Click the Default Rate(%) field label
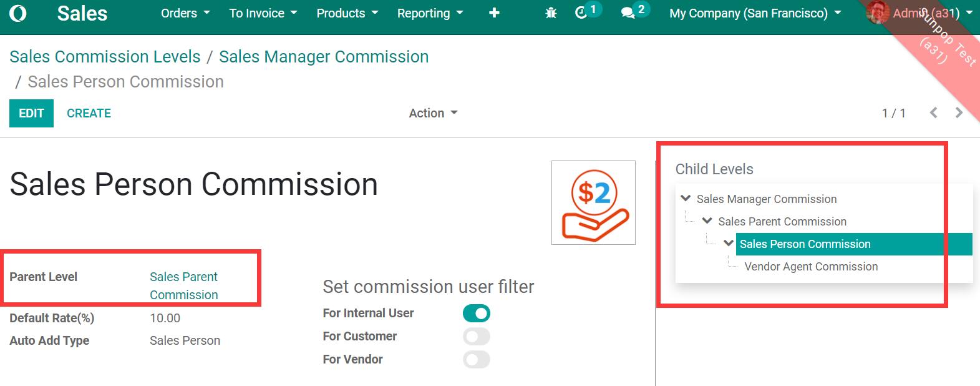The height and width of the screenshot is (386, 980). [52, 319]
